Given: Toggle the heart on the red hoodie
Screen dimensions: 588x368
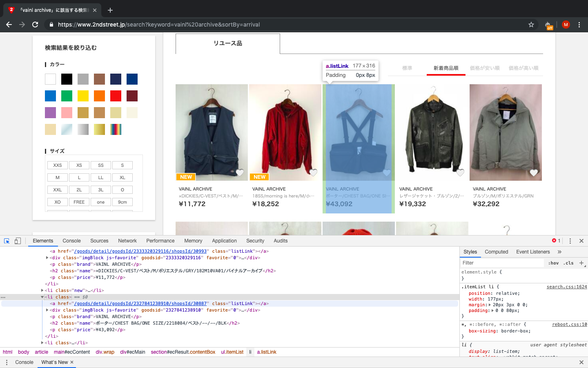Looking at the screenshot, I should (x=313, y=173).
